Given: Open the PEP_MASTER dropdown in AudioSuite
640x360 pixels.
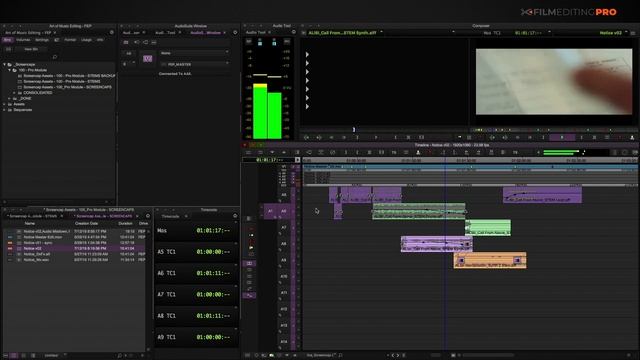Looking at the screenshot, I should click(x=194, y=64).
